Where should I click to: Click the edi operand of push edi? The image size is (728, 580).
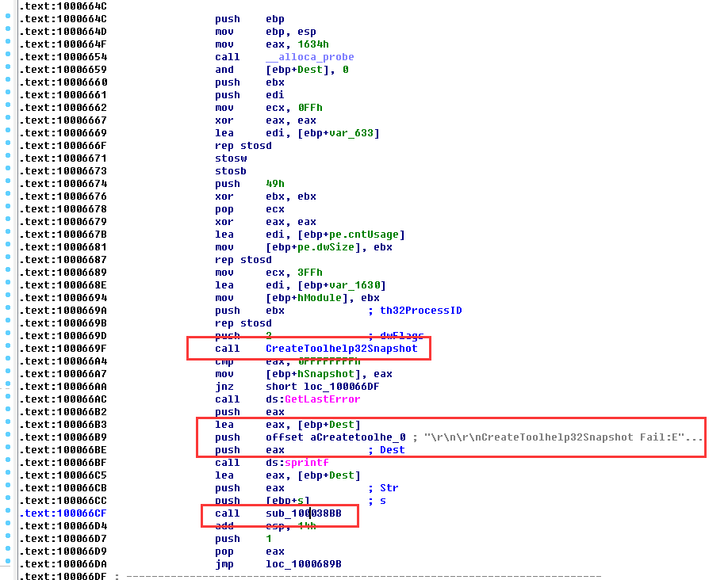pos(275,95)
